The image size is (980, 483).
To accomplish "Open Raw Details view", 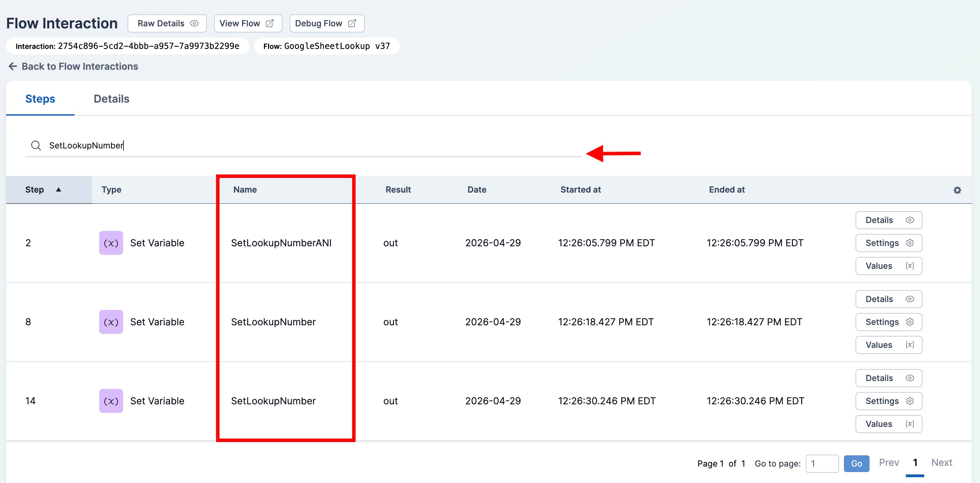I will [x=167, y=24].
